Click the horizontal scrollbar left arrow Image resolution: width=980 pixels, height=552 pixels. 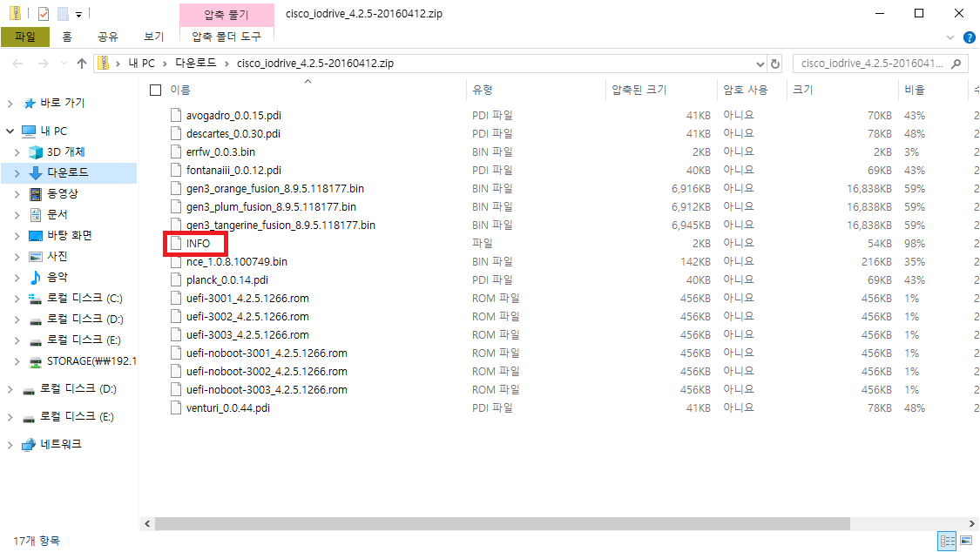(147, 523)
